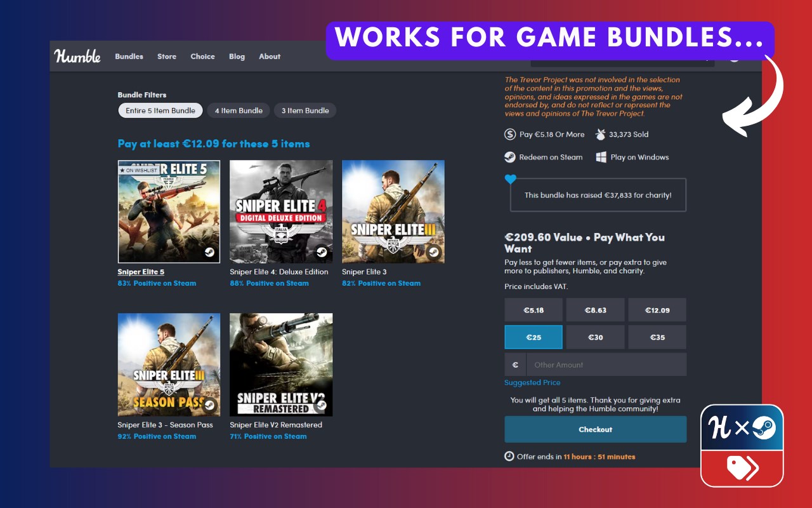This screenshot has height=508, width=812.
Task: Choose the €12.09 price option
Action: [x=657, y=311]
